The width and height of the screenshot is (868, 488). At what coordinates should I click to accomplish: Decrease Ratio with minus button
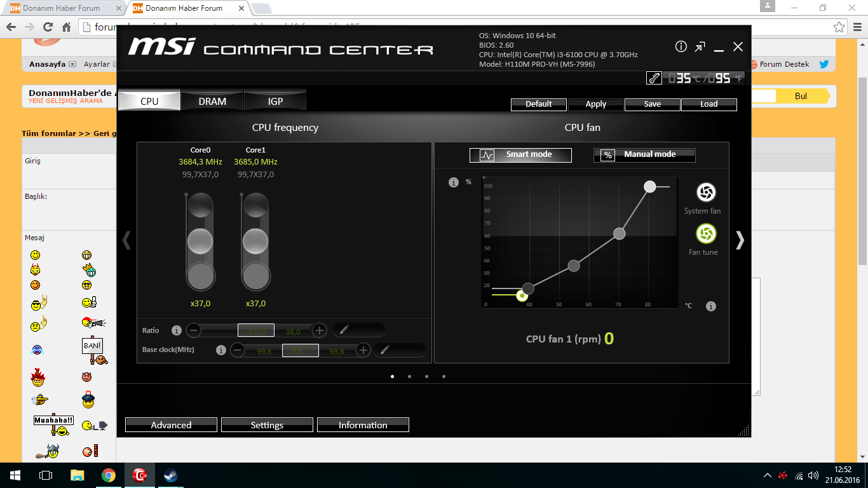[194, 330]
